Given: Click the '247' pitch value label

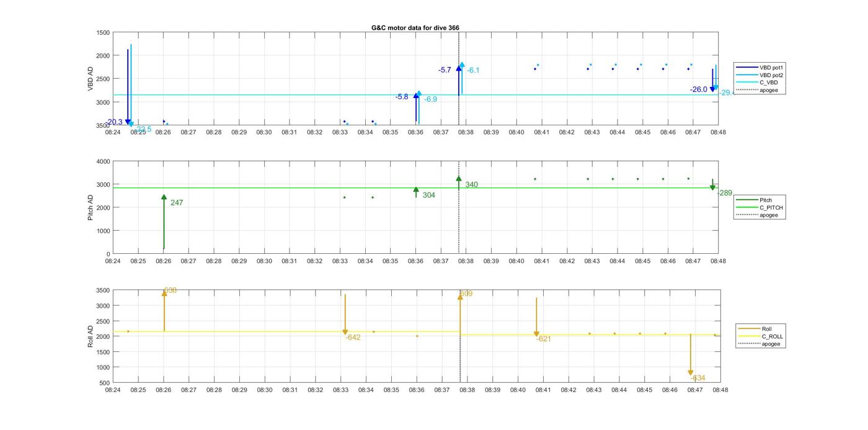Looking at the screenshot, I should pos(177,203).
